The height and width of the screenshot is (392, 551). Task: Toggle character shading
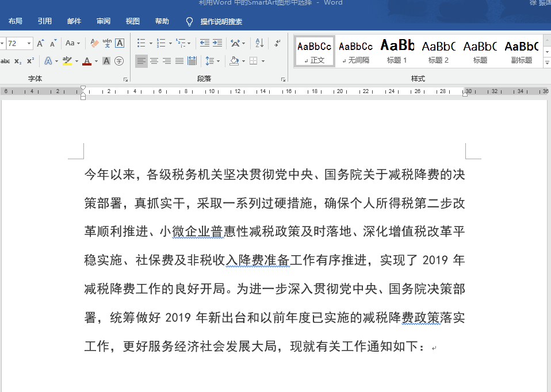[x=106, y=61]
